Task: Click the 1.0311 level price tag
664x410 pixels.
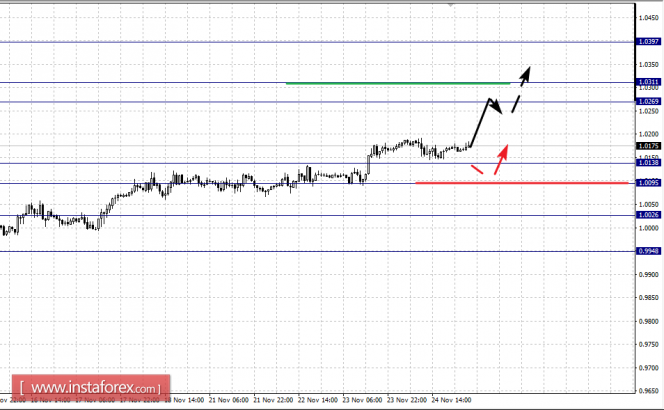Action: [648, 82]
